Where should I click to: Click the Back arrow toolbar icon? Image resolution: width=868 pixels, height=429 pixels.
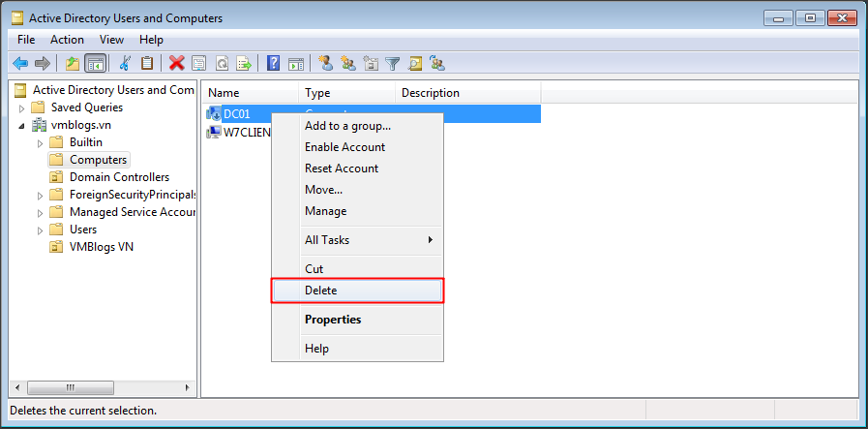pyautogui.click(x=19, y=64)
